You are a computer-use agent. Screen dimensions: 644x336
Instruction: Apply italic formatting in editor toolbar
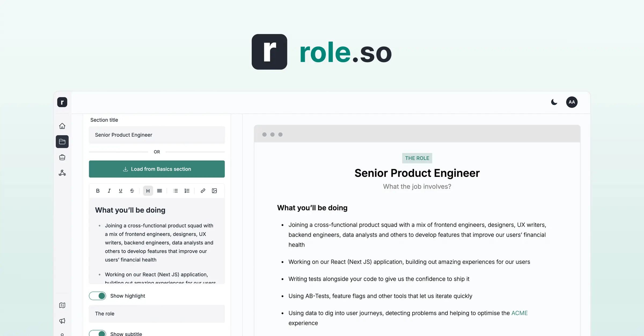[109, 191]
